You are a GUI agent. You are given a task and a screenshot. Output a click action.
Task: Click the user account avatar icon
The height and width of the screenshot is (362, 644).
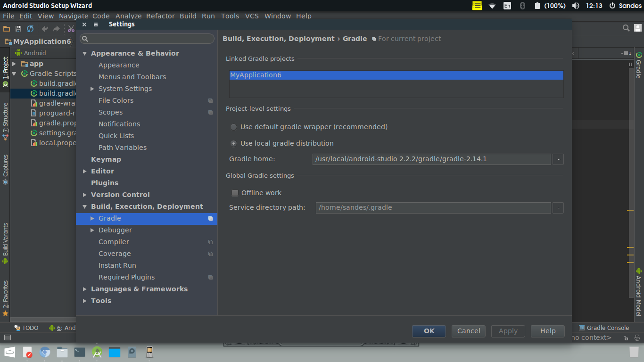637,28
